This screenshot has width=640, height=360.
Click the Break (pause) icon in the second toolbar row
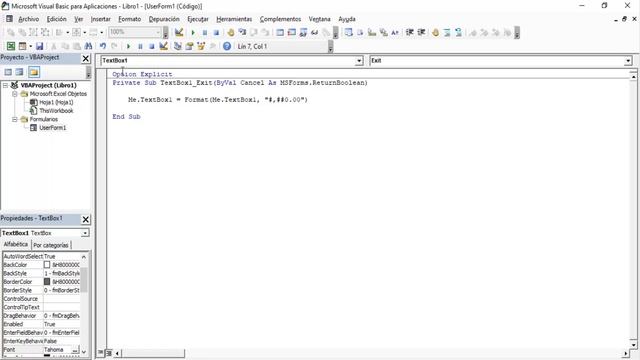pos(140,46)
